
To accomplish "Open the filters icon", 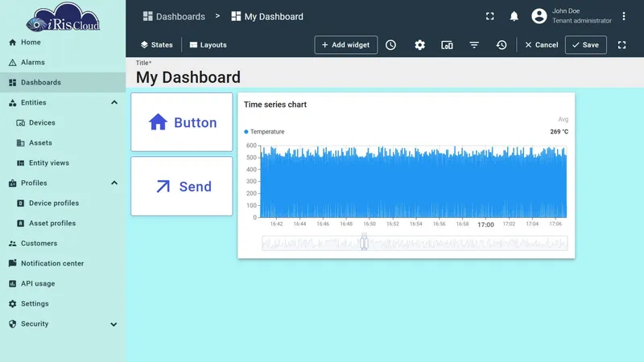I will (x=474, y=45).
